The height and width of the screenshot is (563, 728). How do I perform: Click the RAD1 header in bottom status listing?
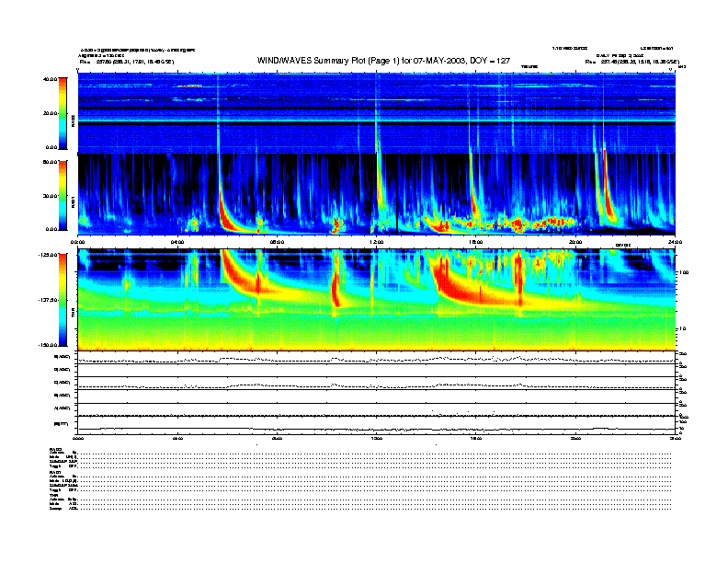[55, 473]
